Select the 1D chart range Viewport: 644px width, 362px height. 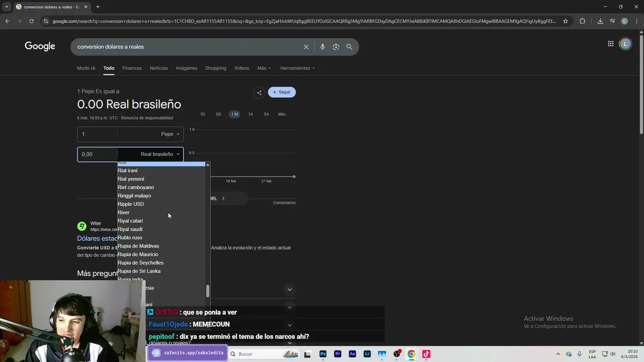(x=203, y=114)
